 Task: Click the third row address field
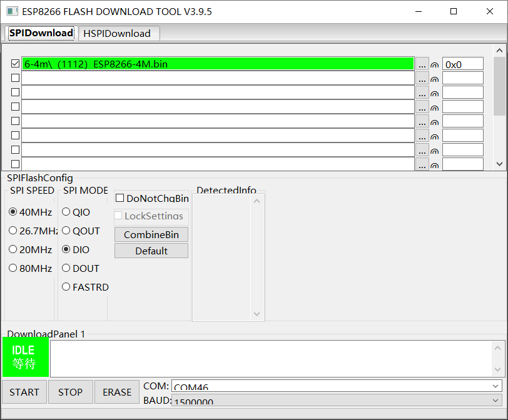click(x=463, y=92)
